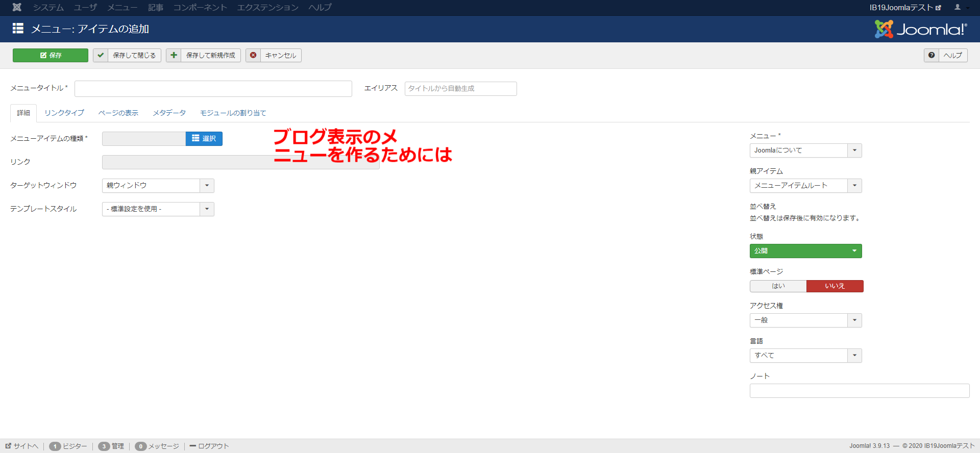
Task: Click the green checkmark icon on 保存して閉じる
Action: pyautogui.click(x=101, y=55)
